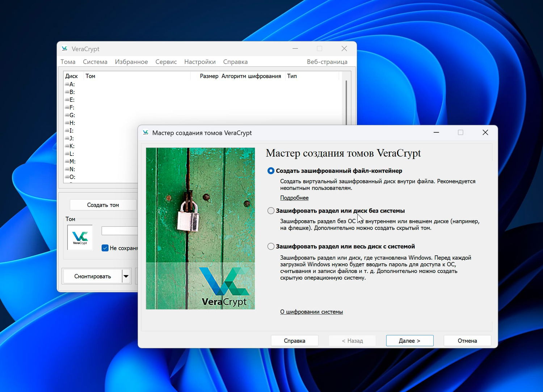Image resolution: width=543 pixels, height=392 pixels.
Task: Select drive A: icon in the list
Action: tap(67, 84)
